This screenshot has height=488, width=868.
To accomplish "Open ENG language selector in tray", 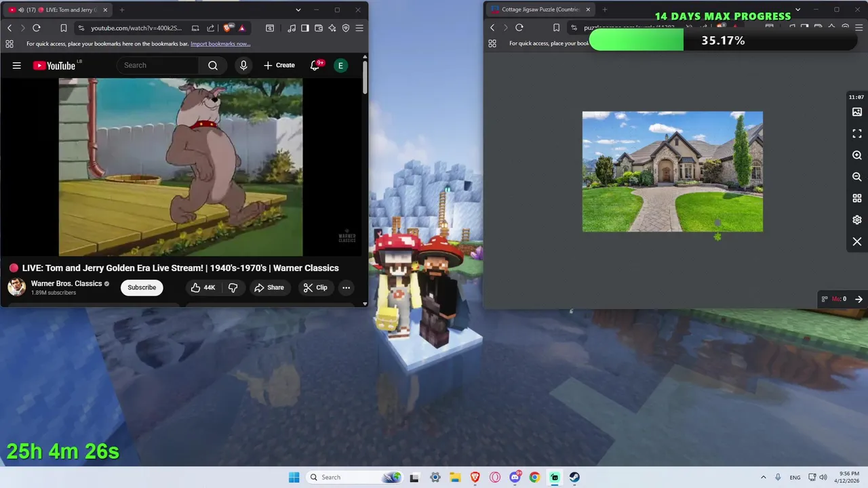I will [795, 477].
